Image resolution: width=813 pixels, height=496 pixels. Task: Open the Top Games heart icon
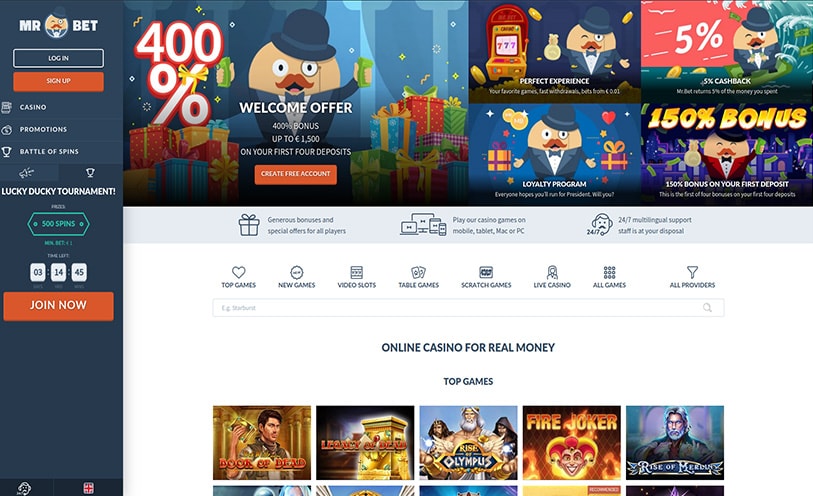(239, 272)
